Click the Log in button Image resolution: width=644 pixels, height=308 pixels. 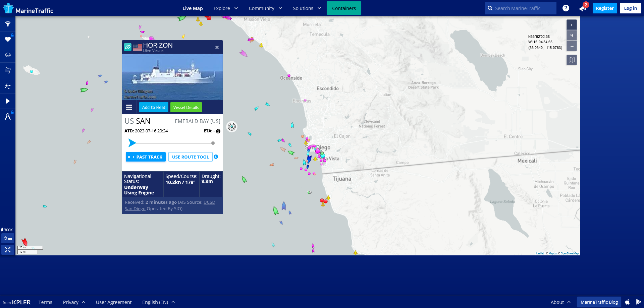tap(630, 8)
